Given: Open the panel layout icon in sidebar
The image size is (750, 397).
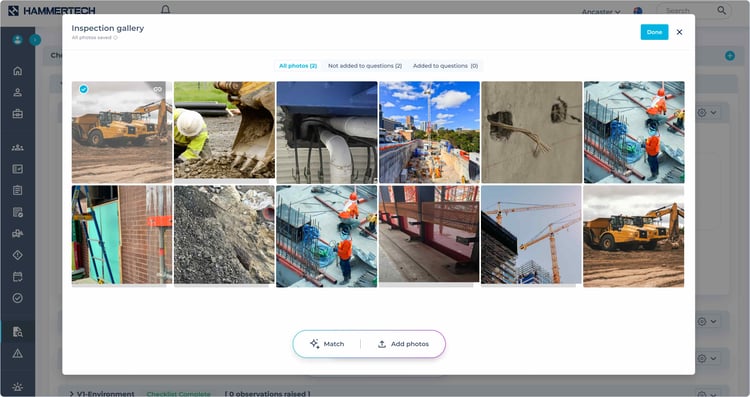Looking at the screenshot, I should click(x=18, y=169).
